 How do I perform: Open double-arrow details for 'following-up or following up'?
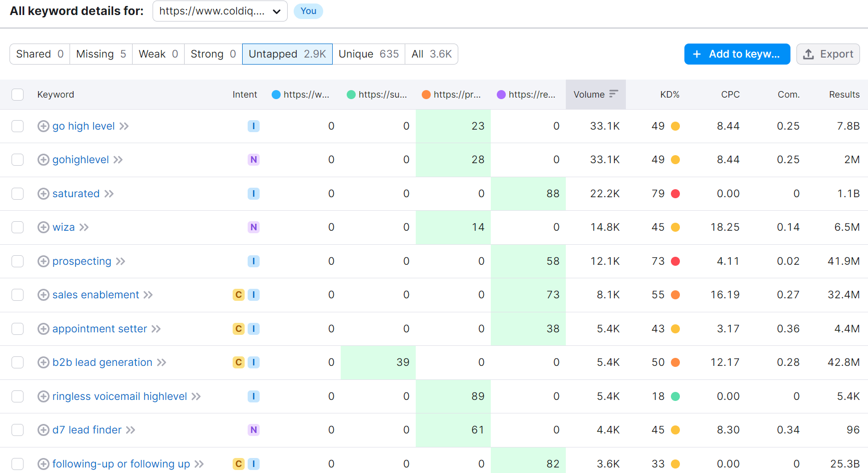199,464
